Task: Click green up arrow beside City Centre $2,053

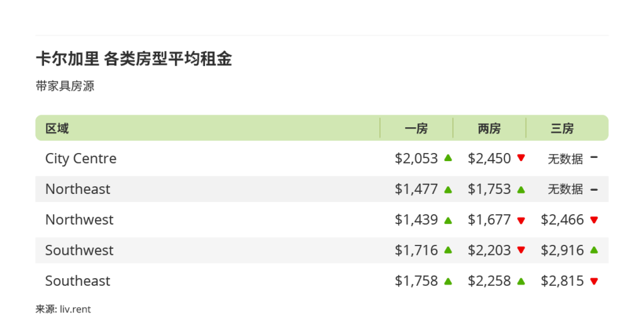Action: pyautogui.click(x=448, y=158)
